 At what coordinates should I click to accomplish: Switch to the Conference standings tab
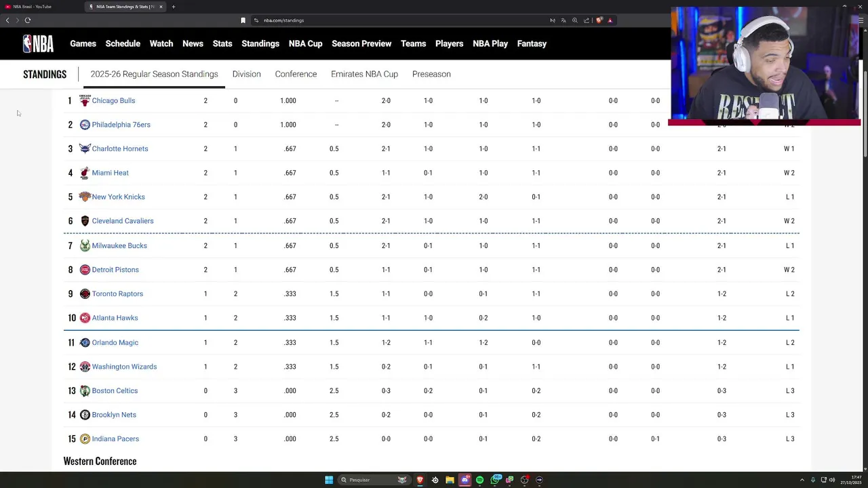tap(296, 74)
